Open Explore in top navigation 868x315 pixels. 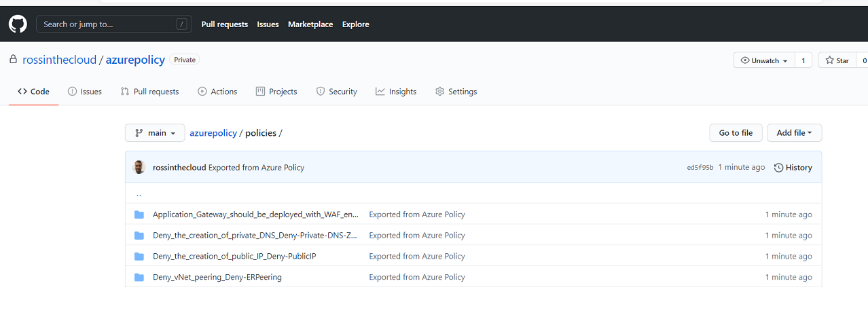356,24
